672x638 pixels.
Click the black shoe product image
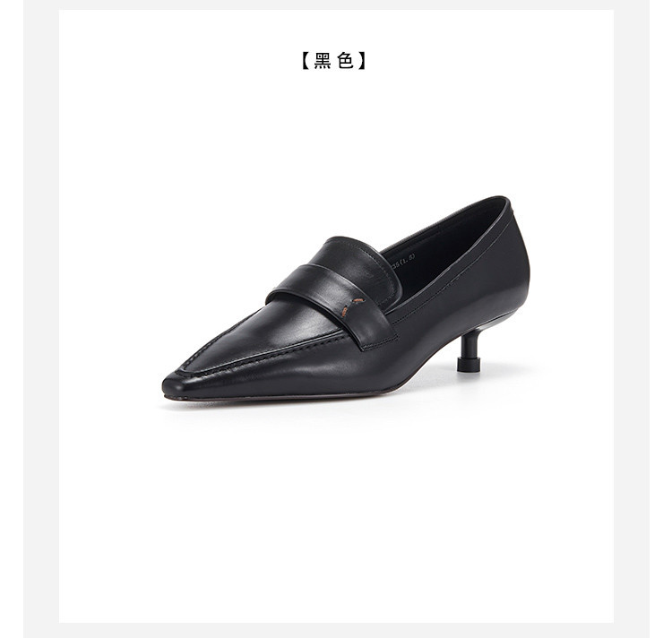tap(346, 298)
